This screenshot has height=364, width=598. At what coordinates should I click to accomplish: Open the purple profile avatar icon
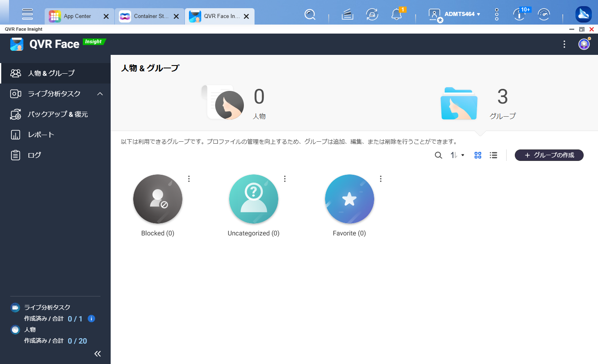click(x=584, y=44)
